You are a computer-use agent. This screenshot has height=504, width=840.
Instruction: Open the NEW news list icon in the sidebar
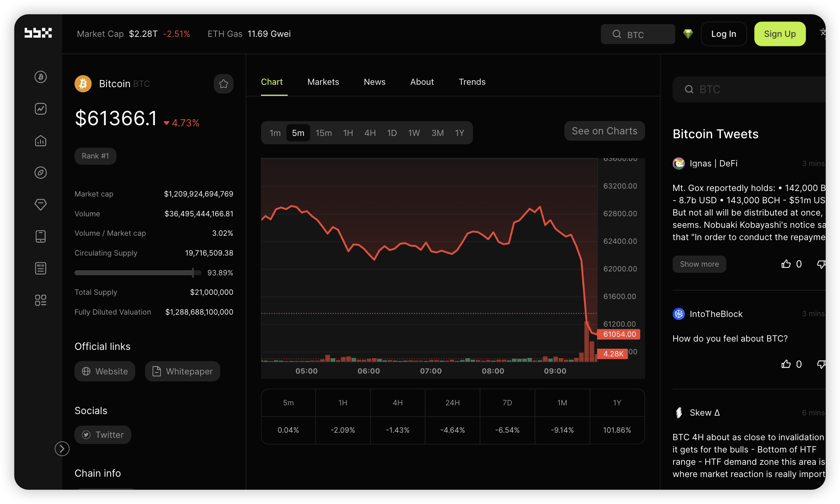40,268
